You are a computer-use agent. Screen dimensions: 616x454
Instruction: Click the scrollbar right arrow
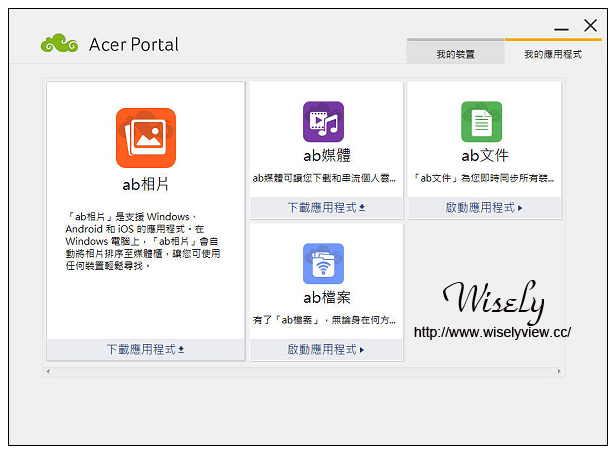coord(559,372)
